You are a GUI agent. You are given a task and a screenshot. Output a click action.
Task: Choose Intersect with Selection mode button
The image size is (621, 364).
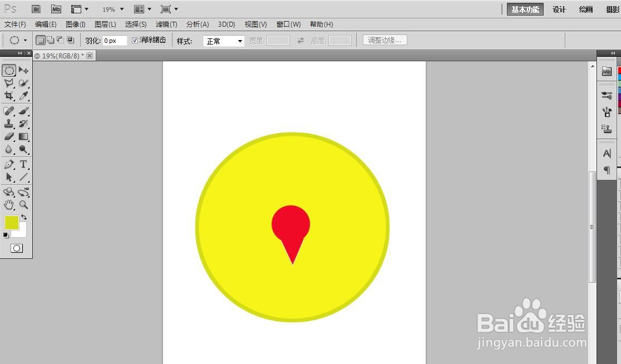pyautogui.click(x=70, y=40)
